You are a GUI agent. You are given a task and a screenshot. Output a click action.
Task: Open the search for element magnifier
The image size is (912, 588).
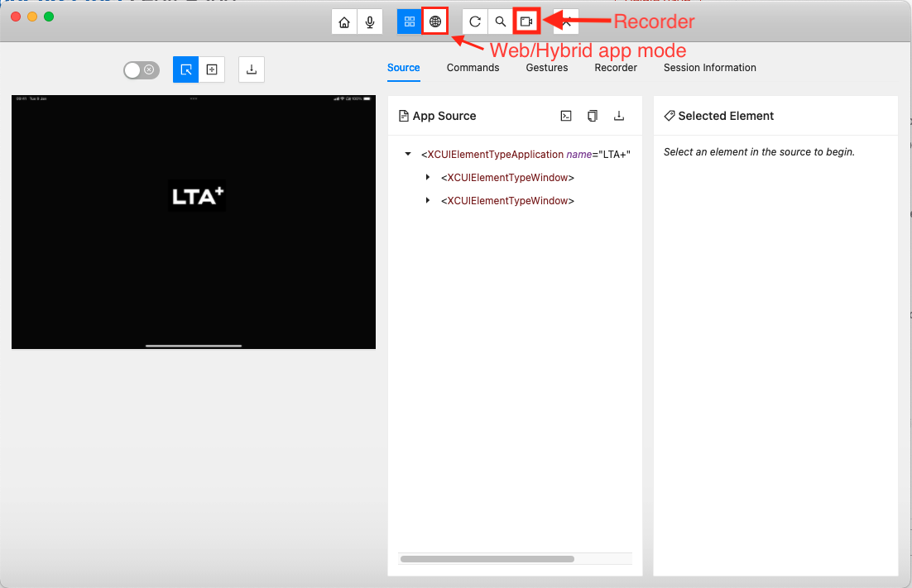[x=501, y=22]
